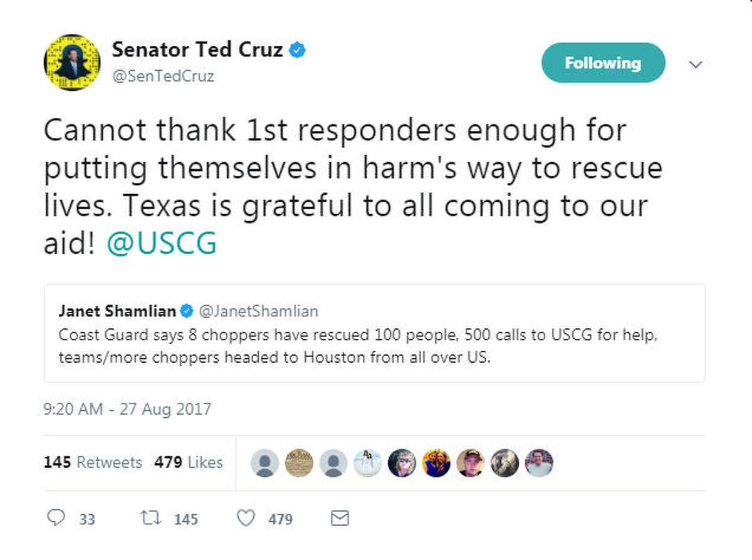Click Senator Ted Cruz's profile avatar
Image resolution: width=752 pixels, height=560 pixels.
[72, 63]
